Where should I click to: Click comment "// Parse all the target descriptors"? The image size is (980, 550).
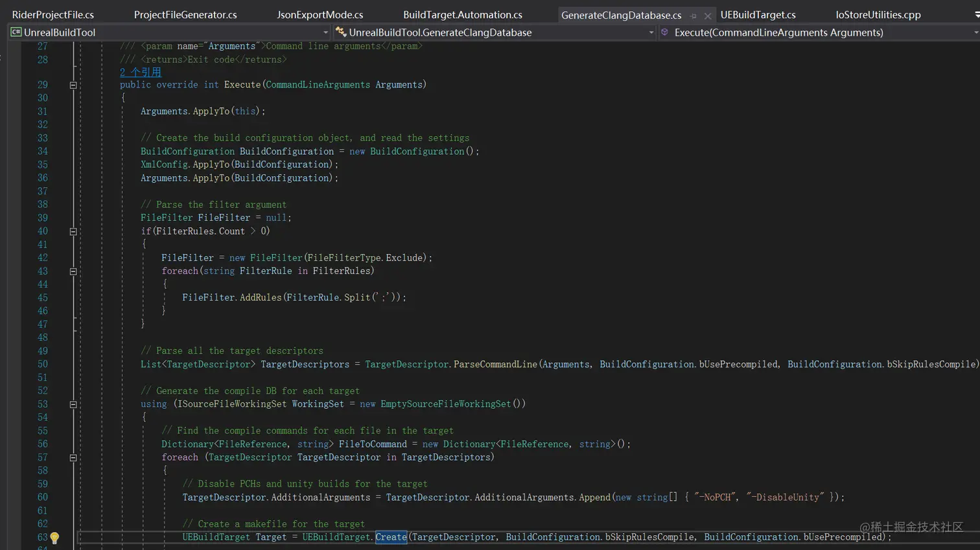point(232,351)
